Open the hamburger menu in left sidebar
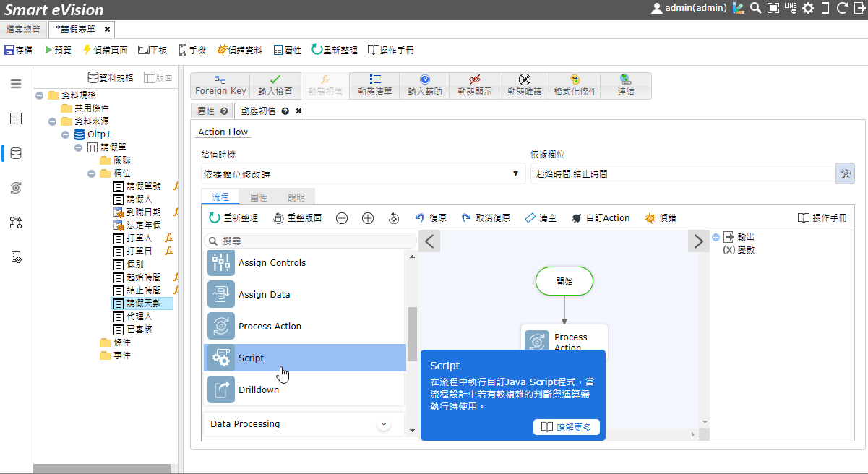 pos(16,84)
